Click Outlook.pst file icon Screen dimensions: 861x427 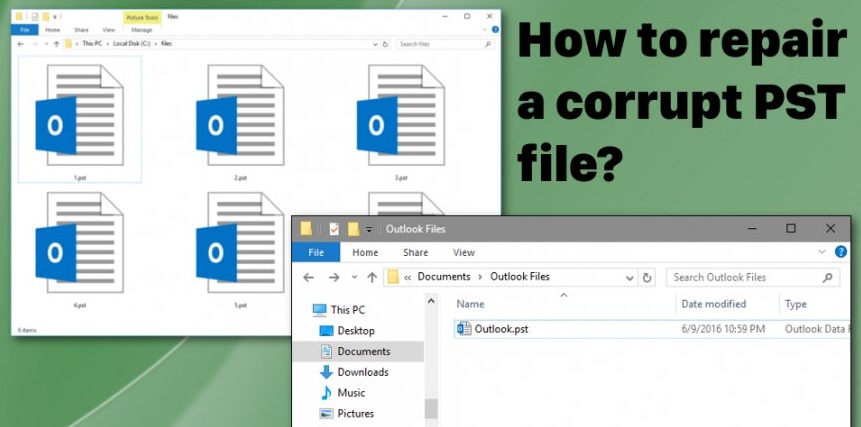[464, 329]
